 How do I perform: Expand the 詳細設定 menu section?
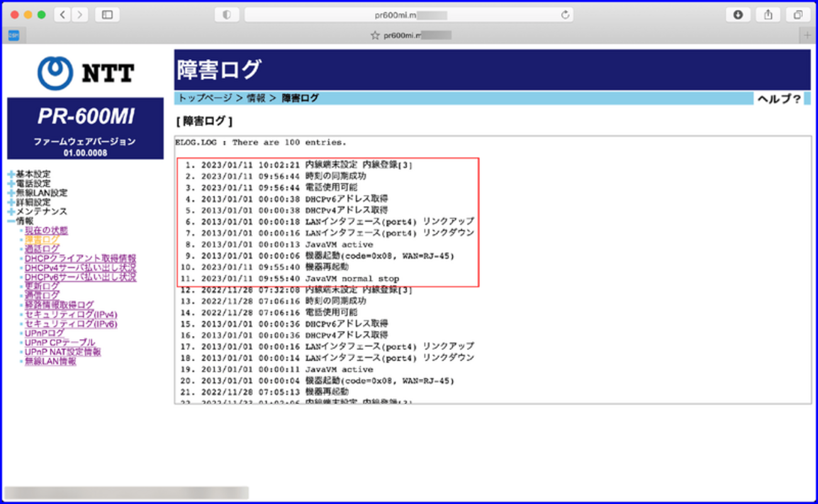pos(30,203)
